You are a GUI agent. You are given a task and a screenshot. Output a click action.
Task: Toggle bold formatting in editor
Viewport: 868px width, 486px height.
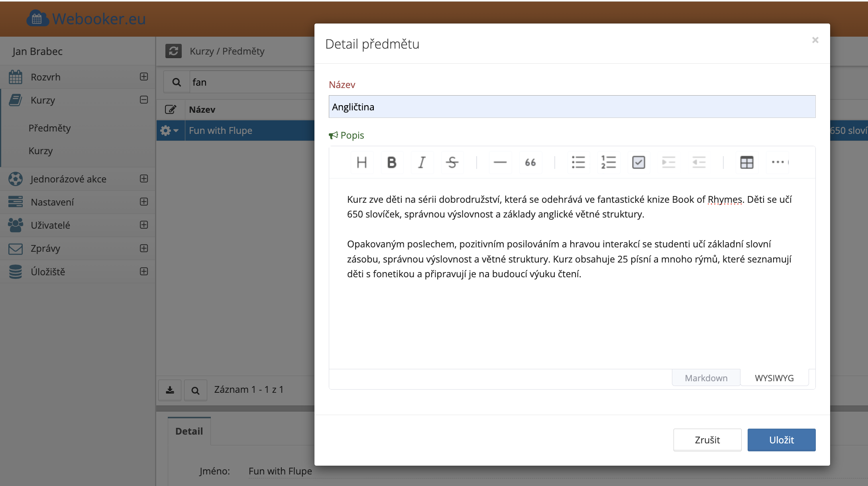click(392, 163)
